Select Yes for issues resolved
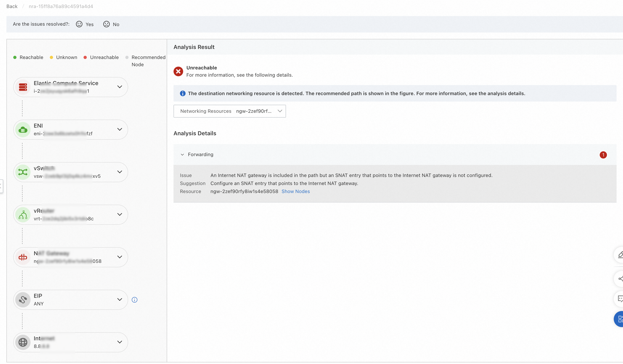623x364 pixels. tap(85, 24)
